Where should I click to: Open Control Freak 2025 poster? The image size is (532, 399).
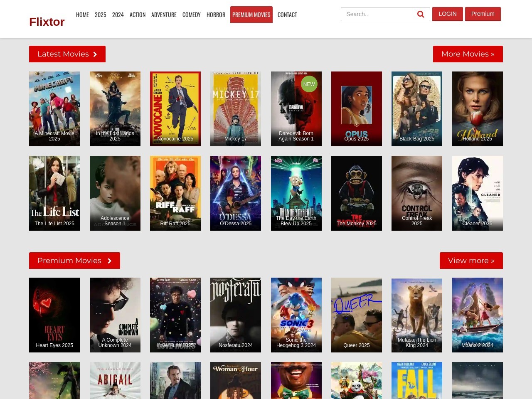[x=417, y=193]
